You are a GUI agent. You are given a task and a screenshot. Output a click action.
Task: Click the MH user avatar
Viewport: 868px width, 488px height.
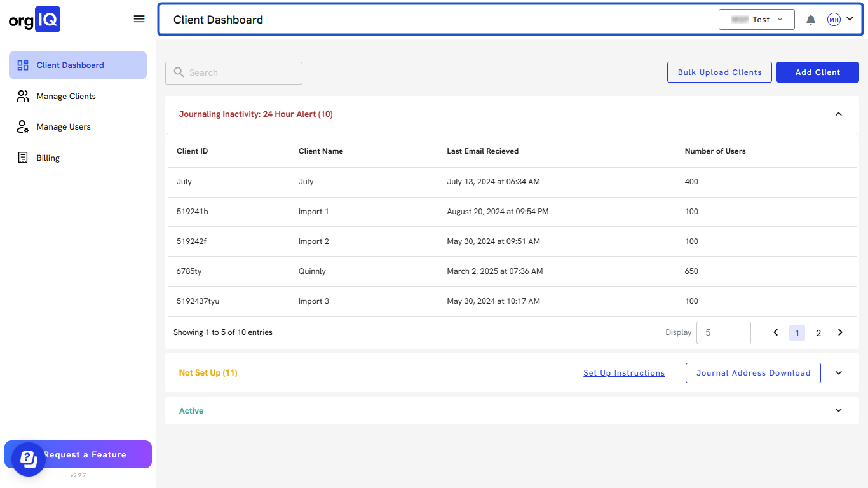coord(834,20)
